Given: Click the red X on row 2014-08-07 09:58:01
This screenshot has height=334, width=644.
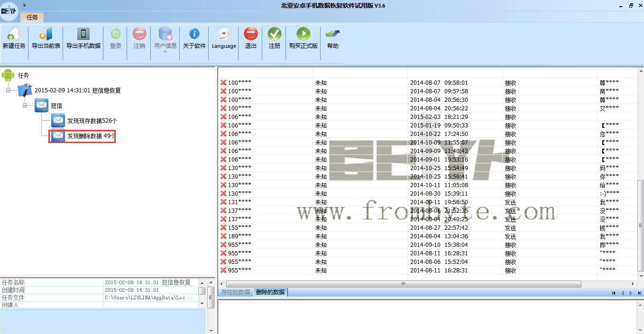Looking at the screenshot, I should click(223, 83).
